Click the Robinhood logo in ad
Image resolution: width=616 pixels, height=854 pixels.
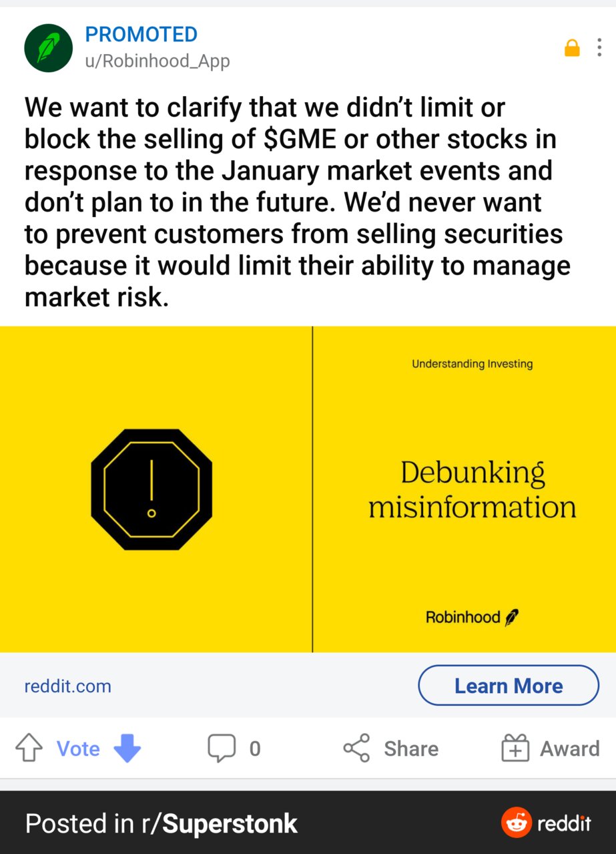[x=473, y=617]
